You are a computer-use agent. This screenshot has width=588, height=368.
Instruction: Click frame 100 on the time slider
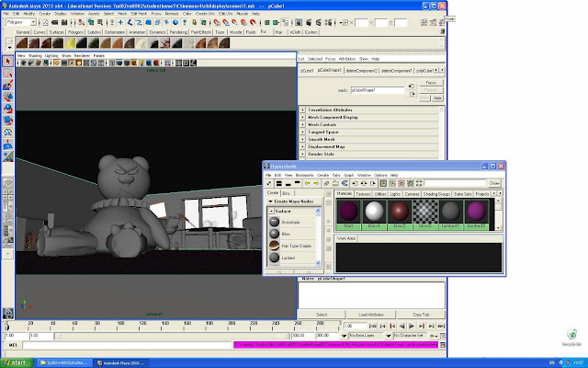[x=120, y=326]
